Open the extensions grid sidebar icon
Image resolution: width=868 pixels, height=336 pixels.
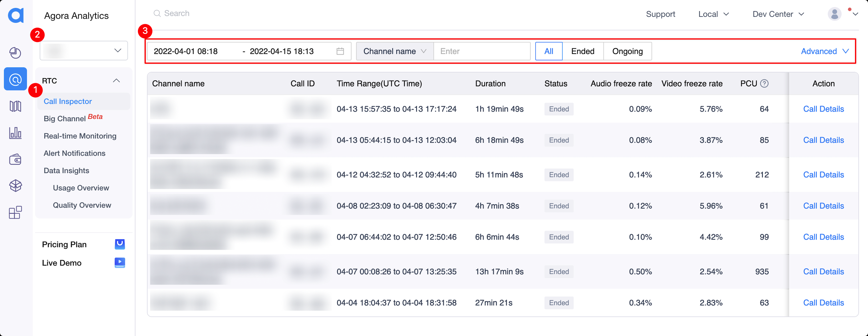pyautogui.click(x=15, y=212)
